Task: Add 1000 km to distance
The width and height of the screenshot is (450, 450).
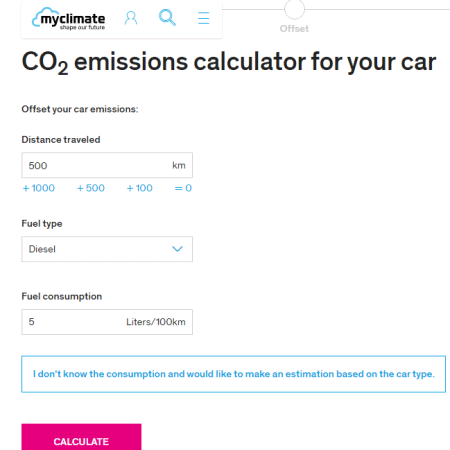Action: click(38, 188)
